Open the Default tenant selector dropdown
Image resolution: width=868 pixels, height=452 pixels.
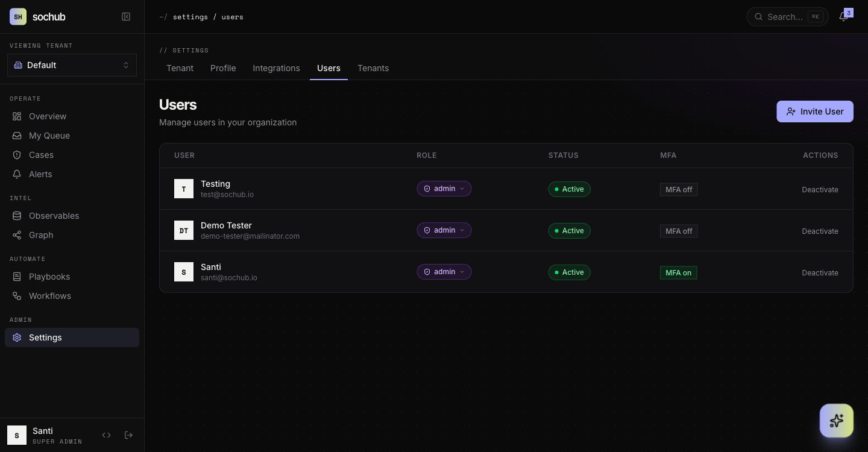pyautogui.click(x=72, y=65)
